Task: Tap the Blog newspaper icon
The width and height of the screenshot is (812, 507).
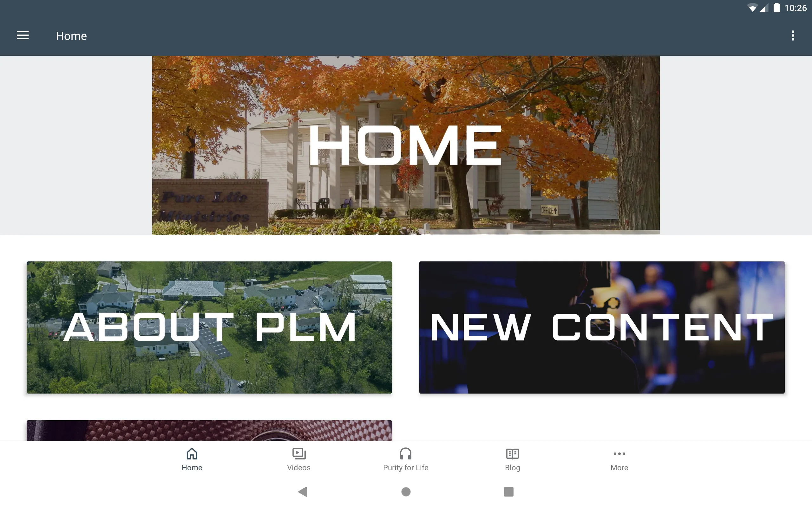Action: (x=513, y=454)
